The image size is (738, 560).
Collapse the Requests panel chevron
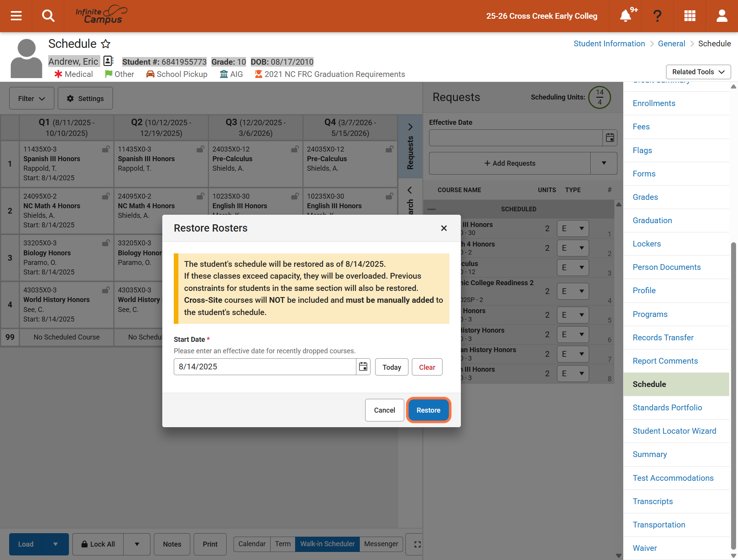click(410, 127)
